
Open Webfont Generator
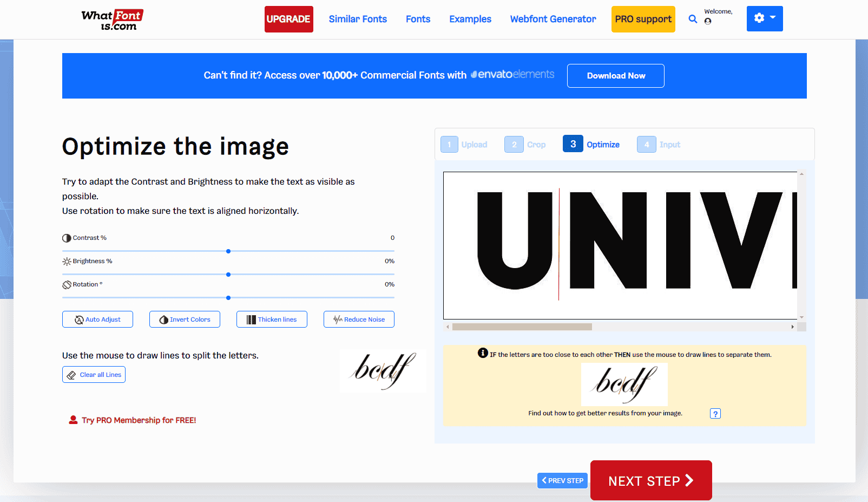(x=553, y=19)
